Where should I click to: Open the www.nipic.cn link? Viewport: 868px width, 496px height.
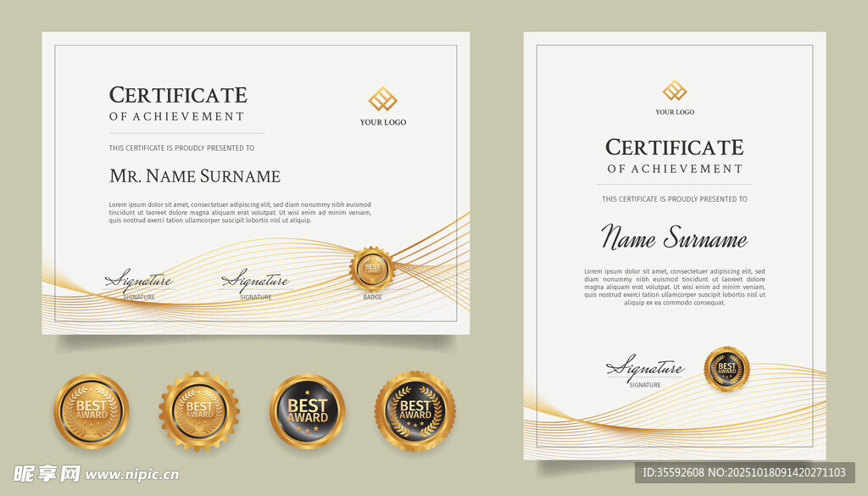tap(132, 475)
